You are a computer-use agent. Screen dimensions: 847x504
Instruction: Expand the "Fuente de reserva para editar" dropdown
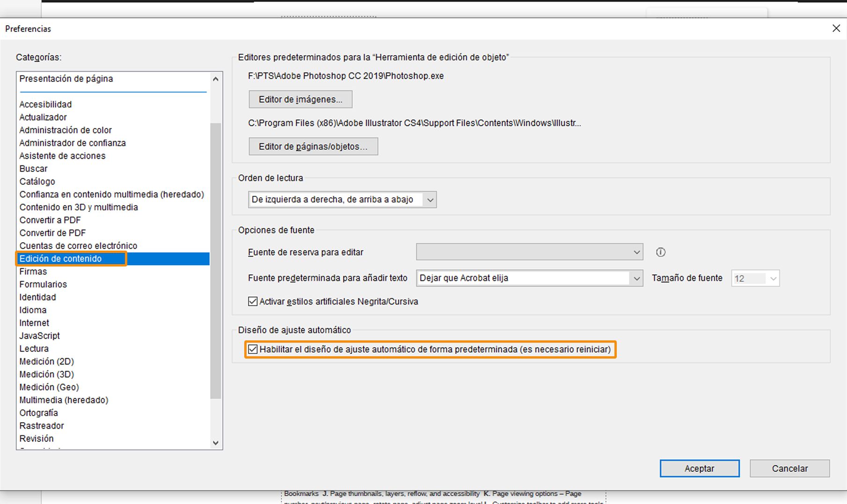[x=636, y=252]
